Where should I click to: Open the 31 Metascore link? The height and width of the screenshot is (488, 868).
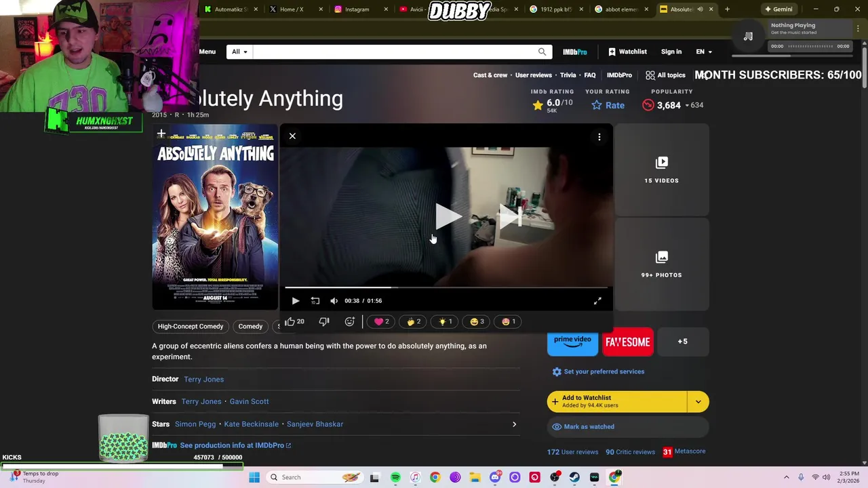pos(684,451)
